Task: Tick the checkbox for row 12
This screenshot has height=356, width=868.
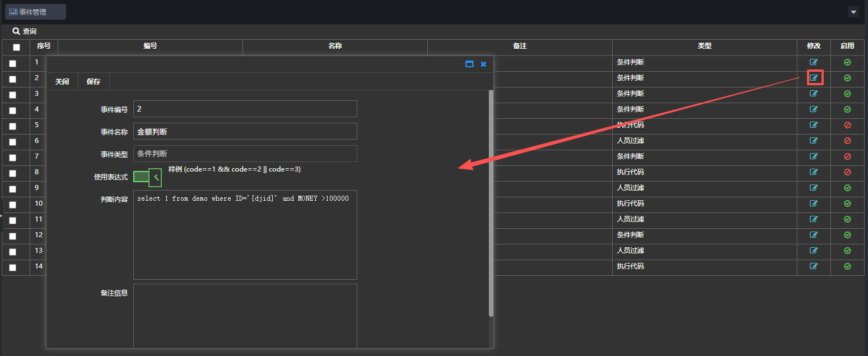Action: click(13, 236)
